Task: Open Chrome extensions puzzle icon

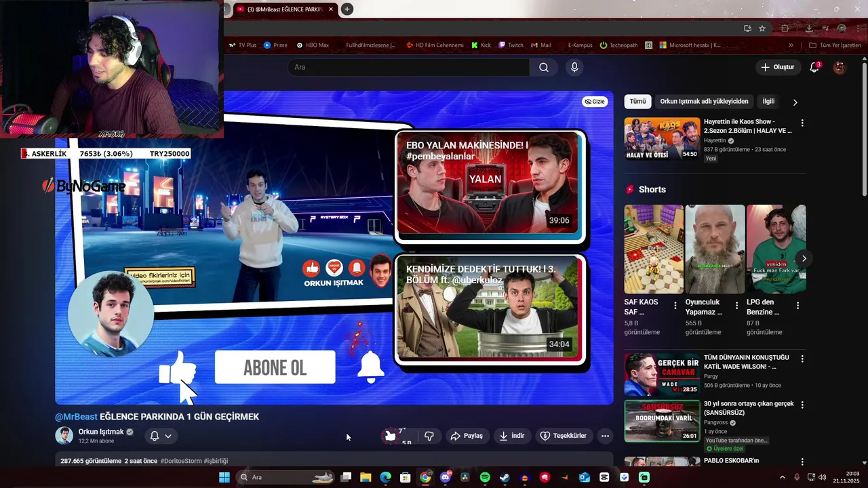Action: click(x=785, y=28)
